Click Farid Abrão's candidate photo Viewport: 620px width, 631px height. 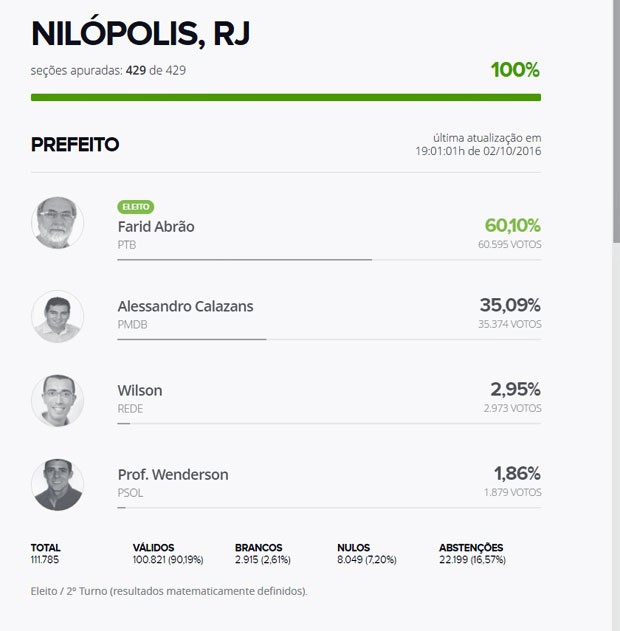58,223
